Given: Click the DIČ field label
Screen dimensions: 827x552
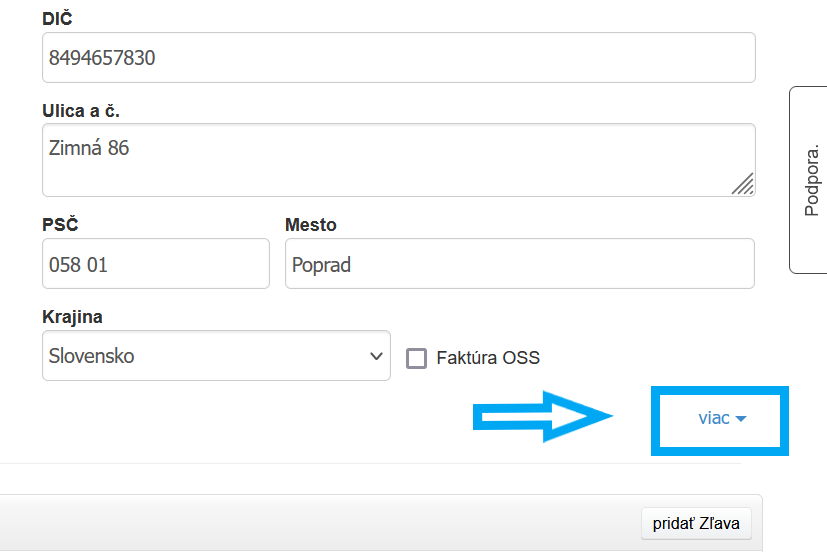Looking at the screenshot, I should click(57, 19).
